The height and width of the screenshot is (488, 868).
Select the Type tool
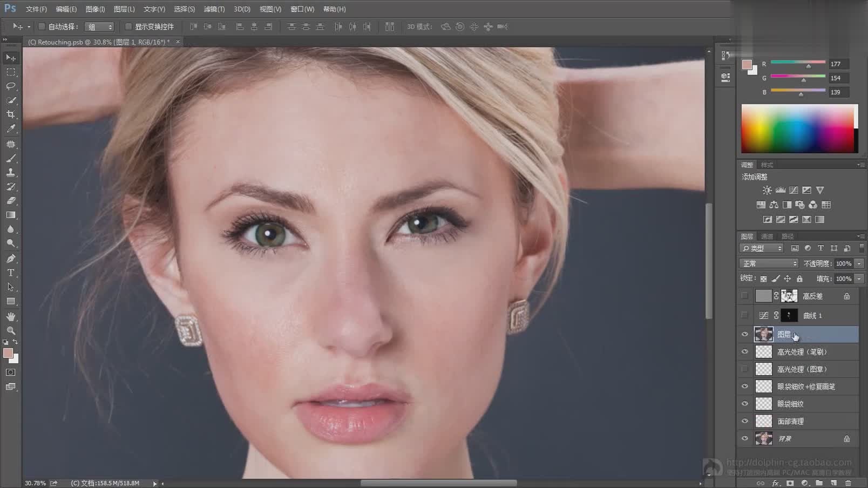(x=11, y=273)
